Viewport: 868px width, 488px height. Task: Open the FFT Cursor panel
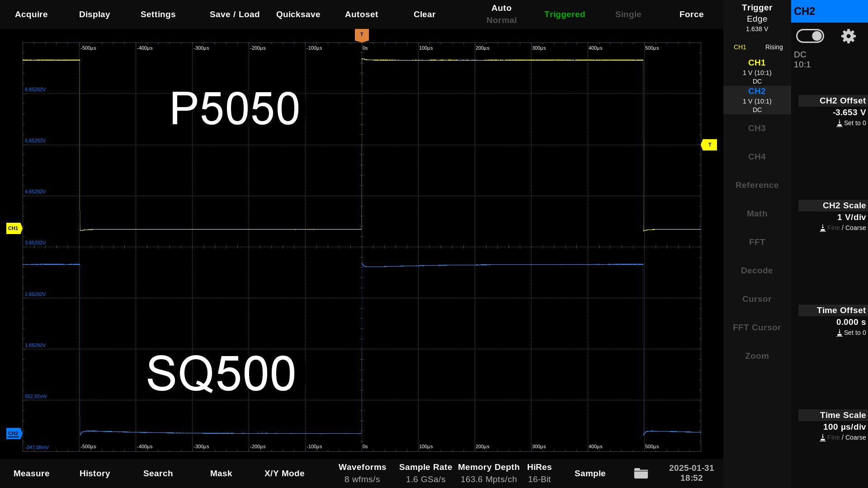pos(757,328)
